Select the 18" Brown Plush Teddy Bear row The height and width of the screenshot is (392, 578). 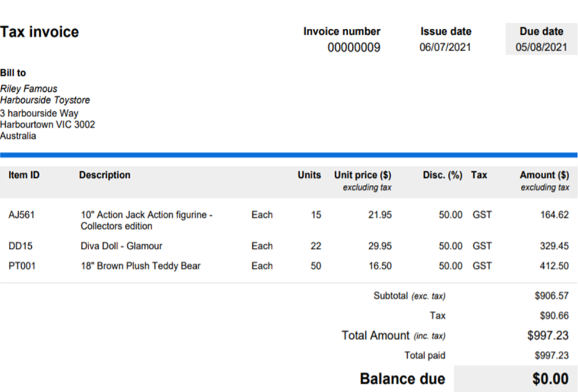click(x=141, y=266)
